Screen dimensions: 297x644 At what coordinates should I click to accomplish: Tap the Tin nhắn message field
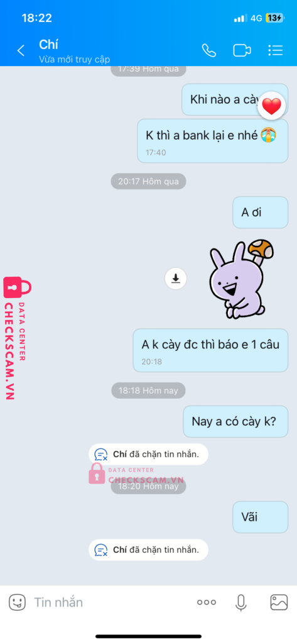[x=111, y=602]
